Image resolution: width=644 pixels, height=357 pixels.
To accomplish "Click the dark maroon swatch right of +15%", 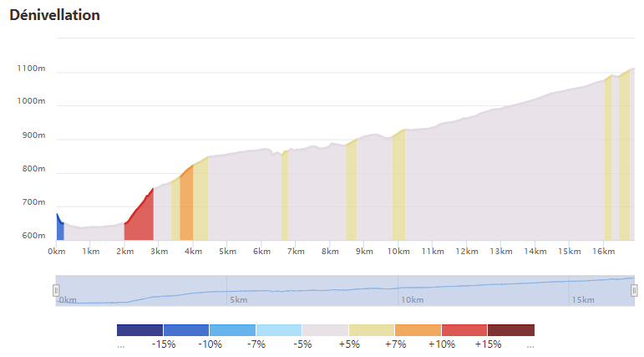I will 510,330.
